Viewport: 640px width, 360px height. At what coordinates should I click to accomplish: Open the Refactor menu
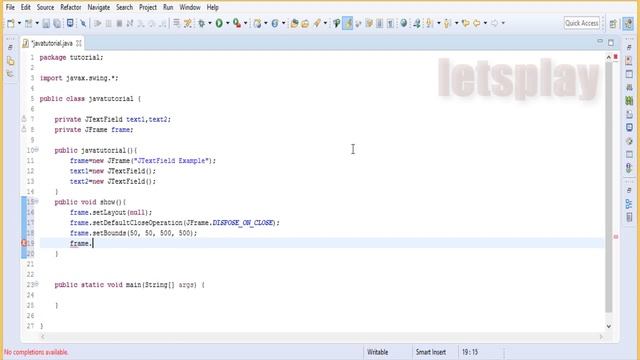point(71,7)
